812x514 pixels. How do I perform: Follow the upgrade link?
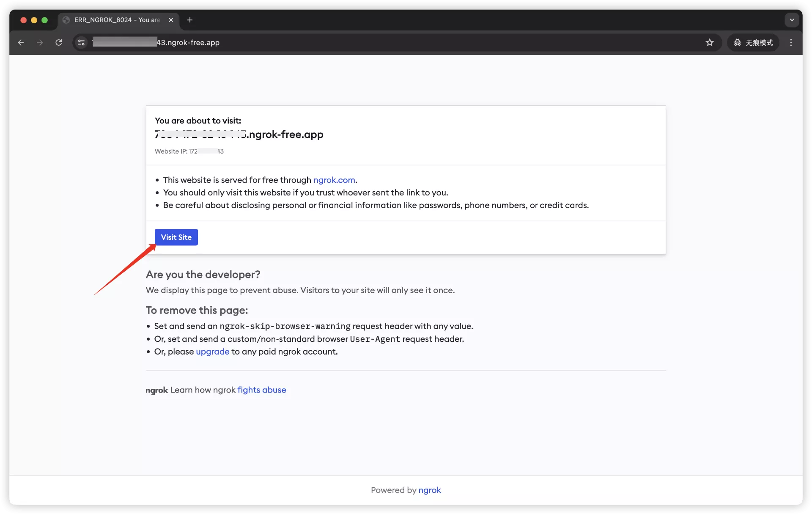coord(213,352)
